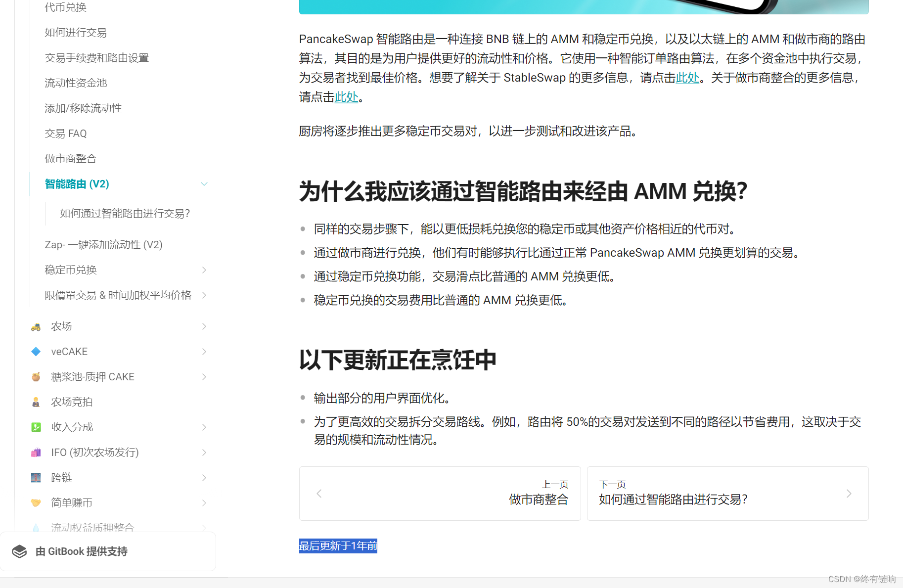Image resolution: width=903 pixels, height=588 pixels.
Task: Open 如何通过智能路由进行交易? sidebar subpage
Action: click(125, 214)
